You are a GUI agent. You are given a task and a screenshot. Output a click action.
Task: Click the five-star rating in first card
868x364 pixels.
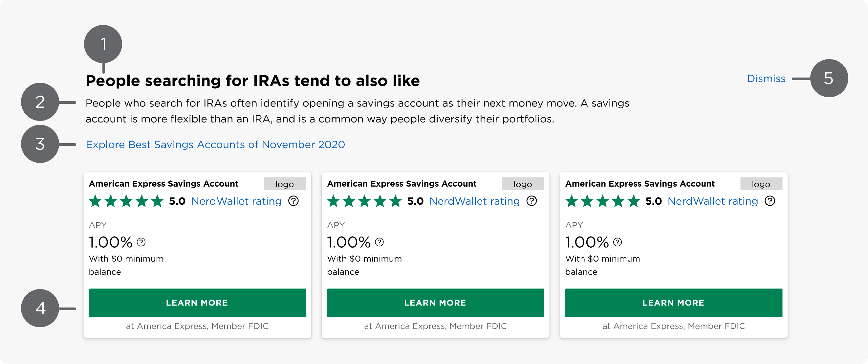pyautogui.click(x=126, y=201)
